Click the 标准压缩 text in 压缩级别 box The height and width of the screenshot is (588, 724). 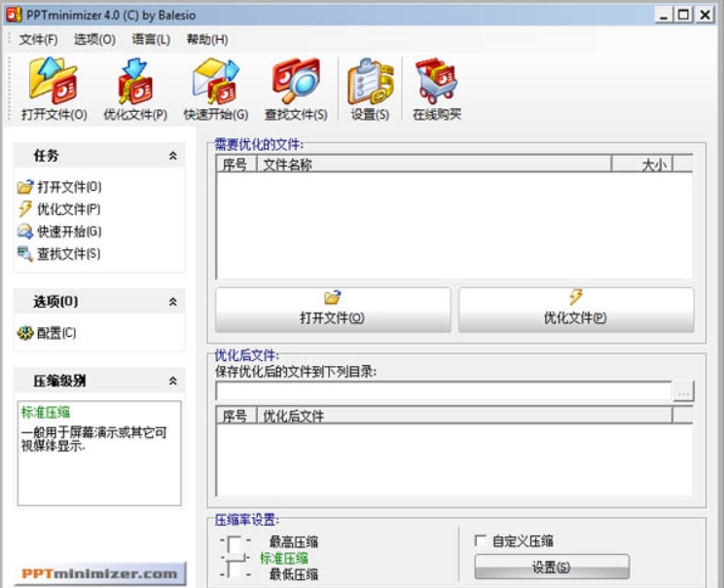[x=45, y=413]
